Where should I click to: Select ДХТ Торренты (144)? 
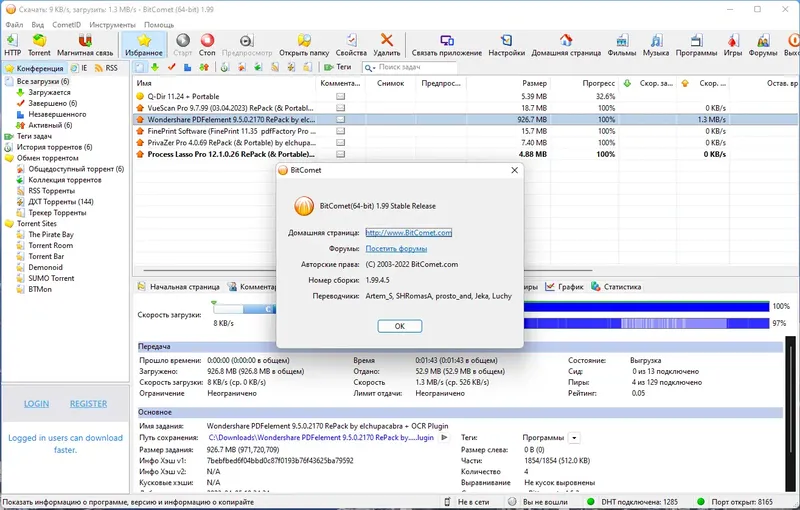61,201
